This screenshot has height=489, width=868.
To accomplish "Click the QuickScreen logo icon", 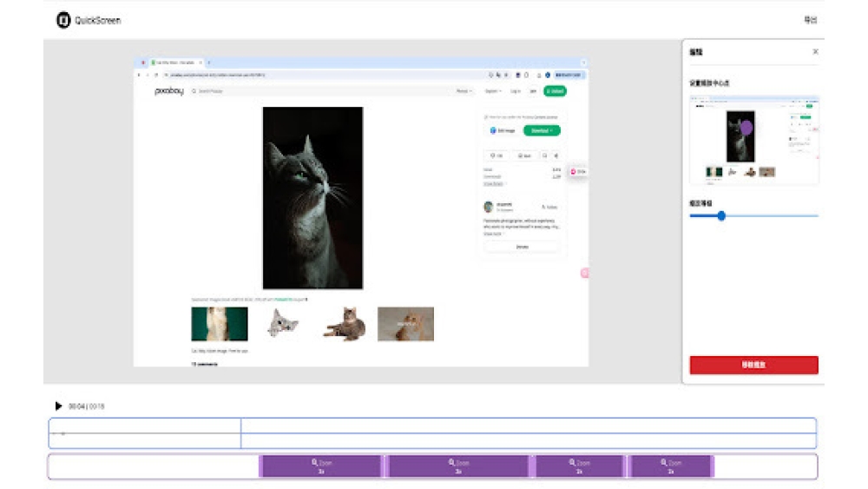I will (63, 20).
